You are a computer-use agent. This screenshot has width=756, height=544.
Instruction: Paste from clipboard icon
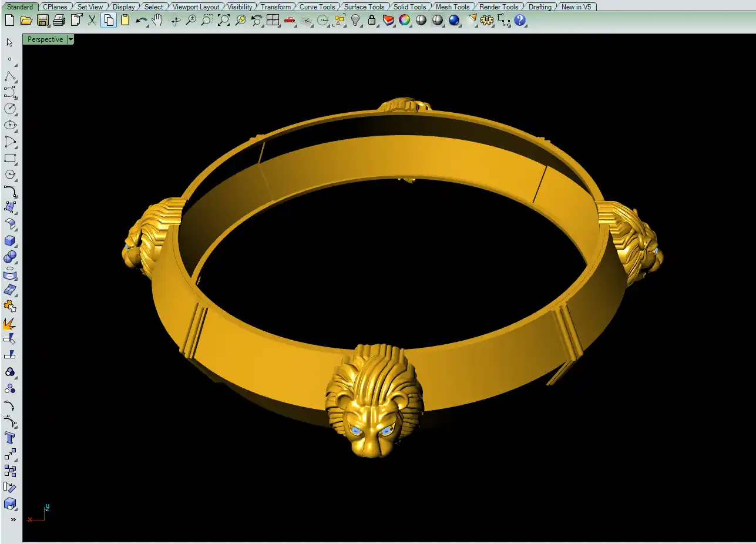coord(125,20)
